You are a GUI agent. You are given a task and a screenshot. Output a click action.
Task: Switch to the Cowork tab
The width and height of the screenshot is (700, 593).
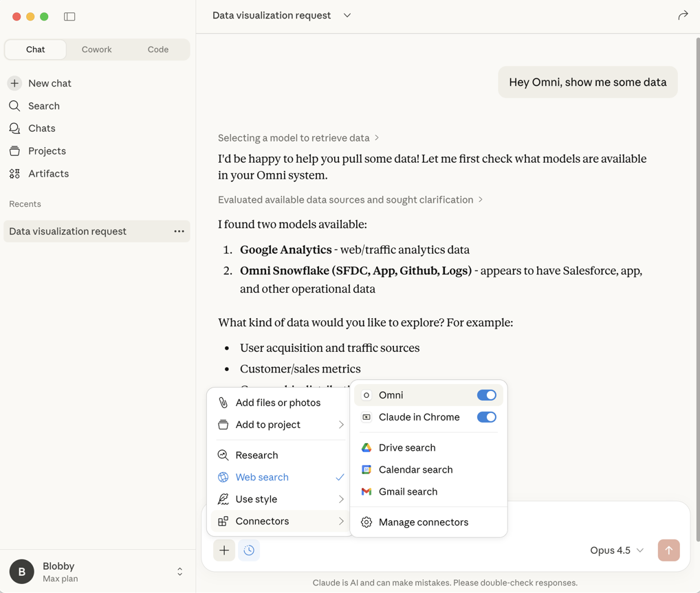pos(96,49)
